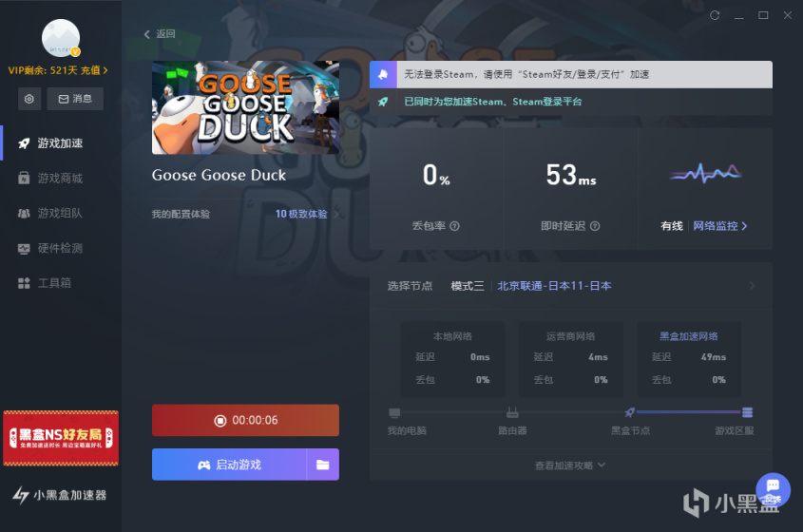This screenshot has width=803, height=532.
Task: Go to 游戏组队 sidebar section
Action: [60, 214]
